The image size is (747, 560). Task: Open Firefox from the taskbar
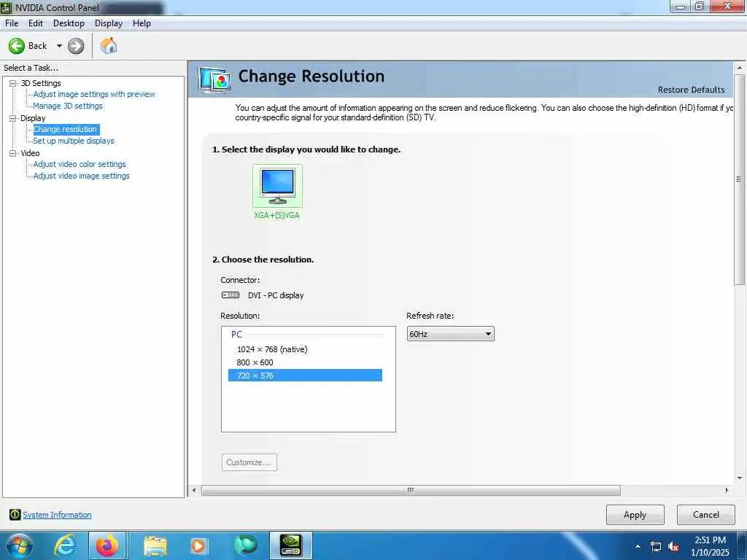[x=107, y=545]
